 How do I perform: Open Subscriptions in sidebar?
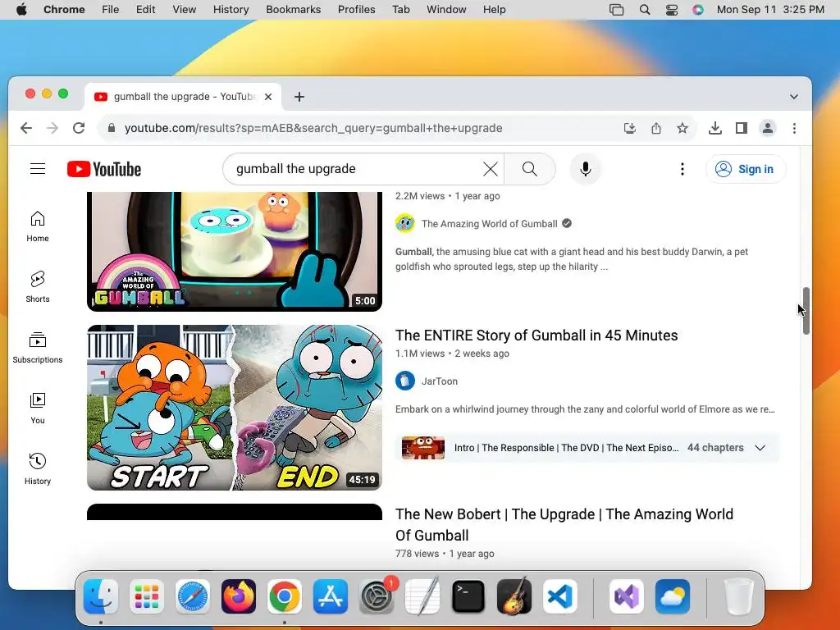38,348
